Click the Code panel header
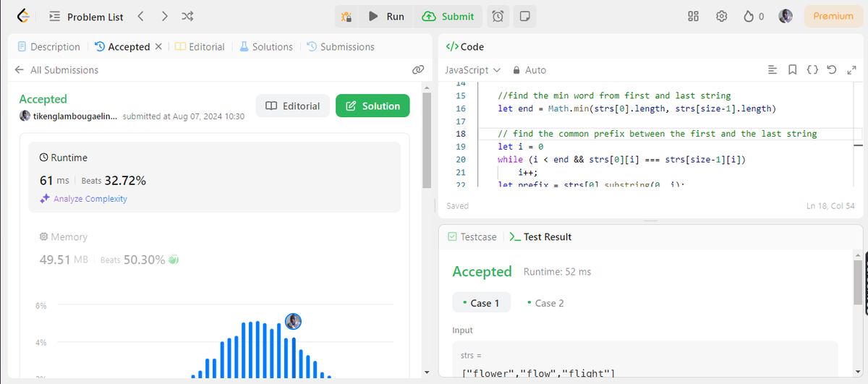Image resolution: width=868 pixels, height=384 pixels. tap(464, 46)
